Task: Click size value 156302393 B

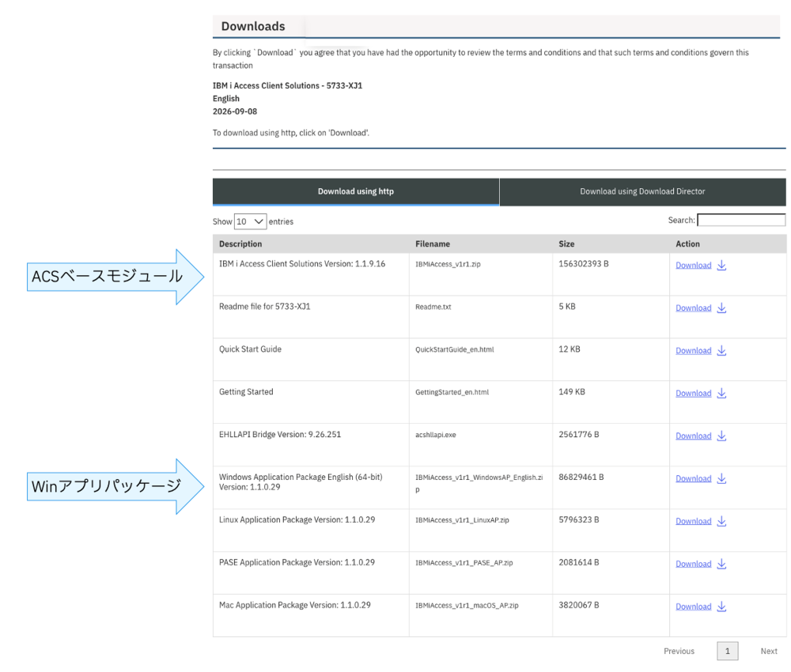Action: click(x=584, y=263)
